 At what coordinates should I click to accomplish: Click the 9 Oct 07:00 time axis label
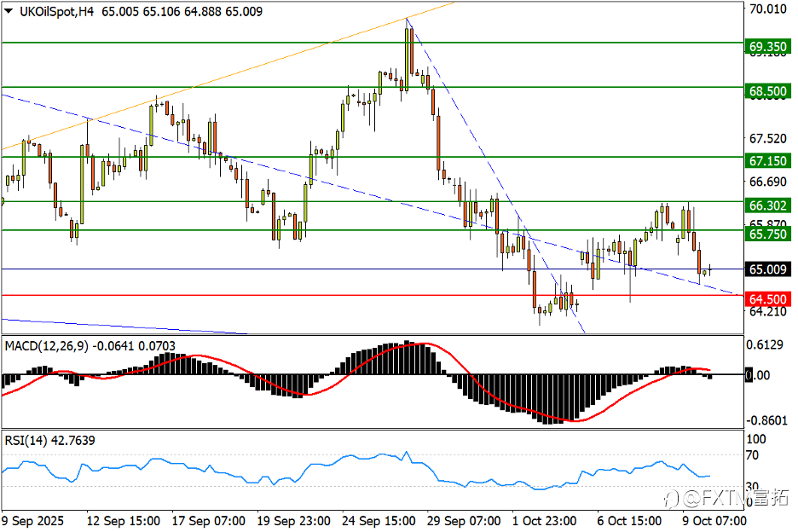pos(714,521)
